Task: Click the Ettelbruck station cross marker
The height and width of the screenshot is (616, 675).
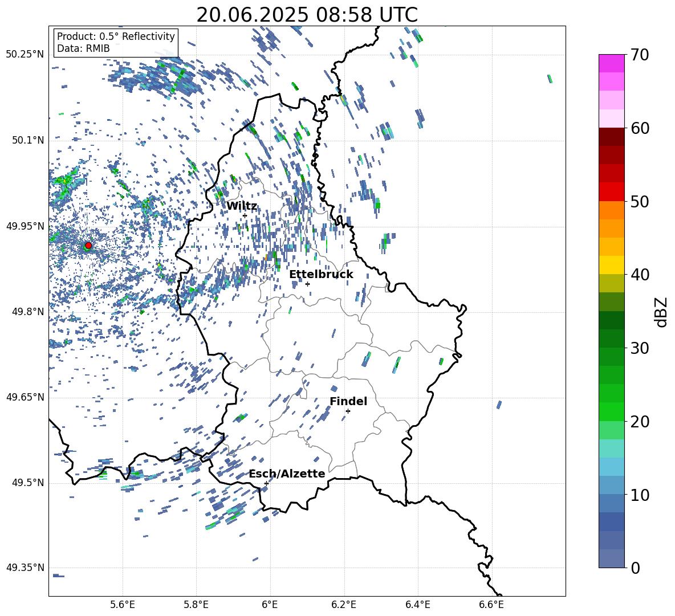Action: pyautogui.click(x=307, y=284)
